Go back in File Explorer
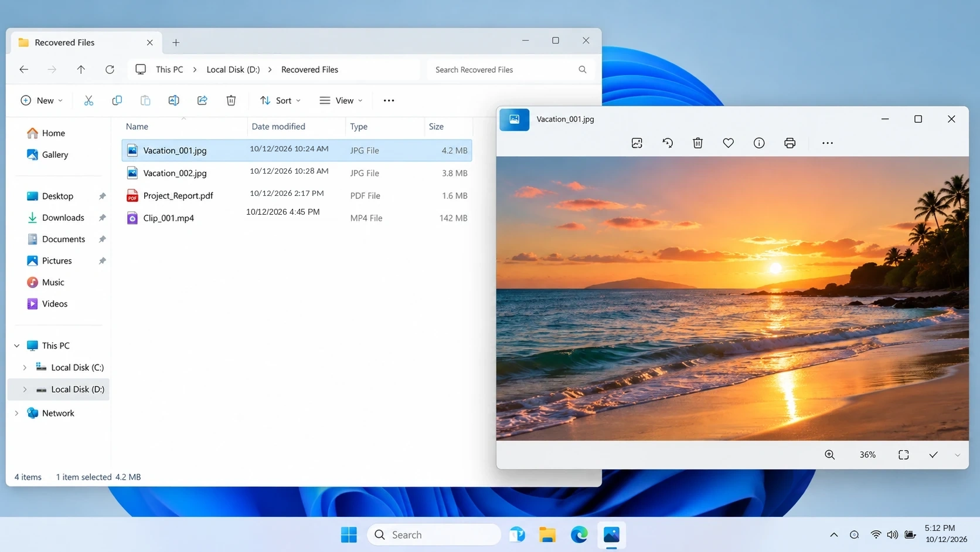980x552 pixels. coord(23,69)
